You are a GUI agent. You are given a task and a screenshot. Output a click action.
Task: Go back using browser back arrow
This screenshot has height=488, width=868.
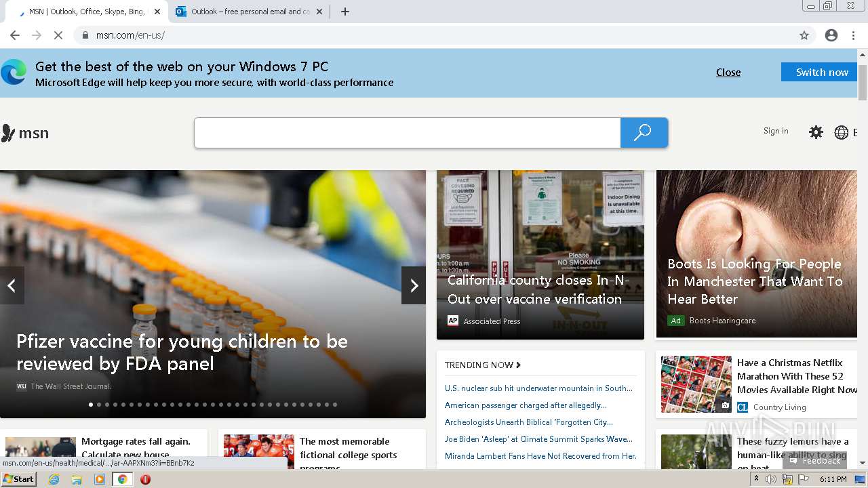pos(15,35)
